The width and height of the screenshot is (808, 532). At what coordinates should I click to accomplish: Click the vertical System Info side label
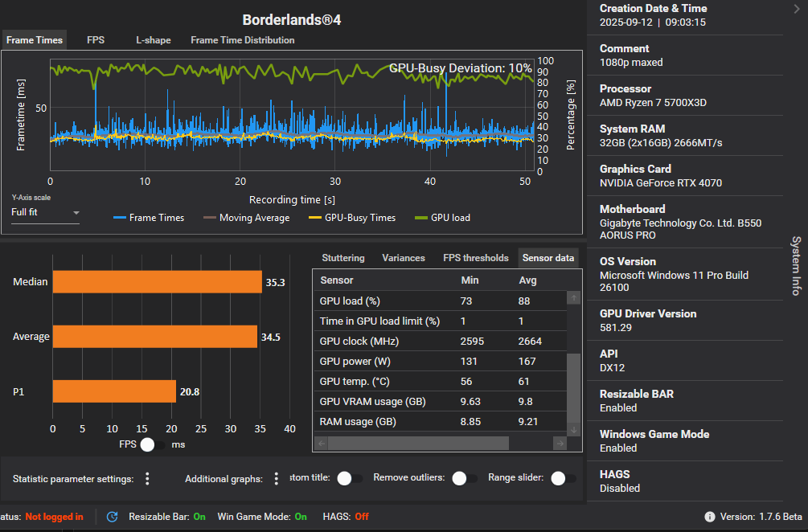(795, 266)
